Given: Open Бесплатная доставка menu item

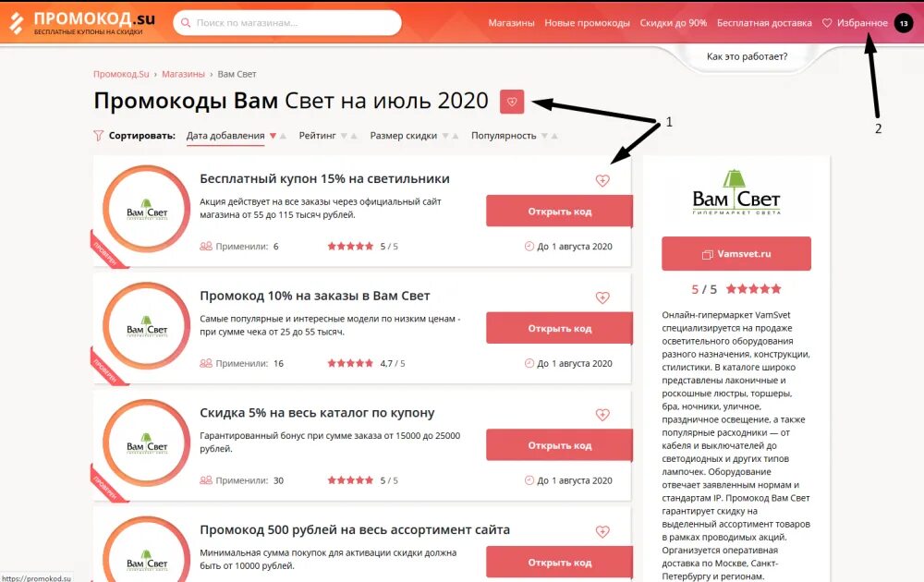Looking at the screenshot, I should pyautogui.click(x=764, y=23).
